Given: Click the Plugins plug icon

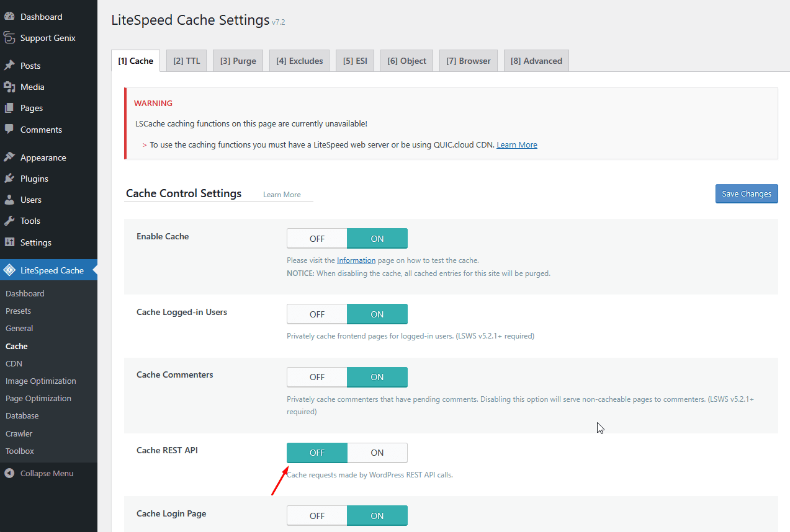Looking at the screenshot, I should pyautogui.click(x=9, y=179).
